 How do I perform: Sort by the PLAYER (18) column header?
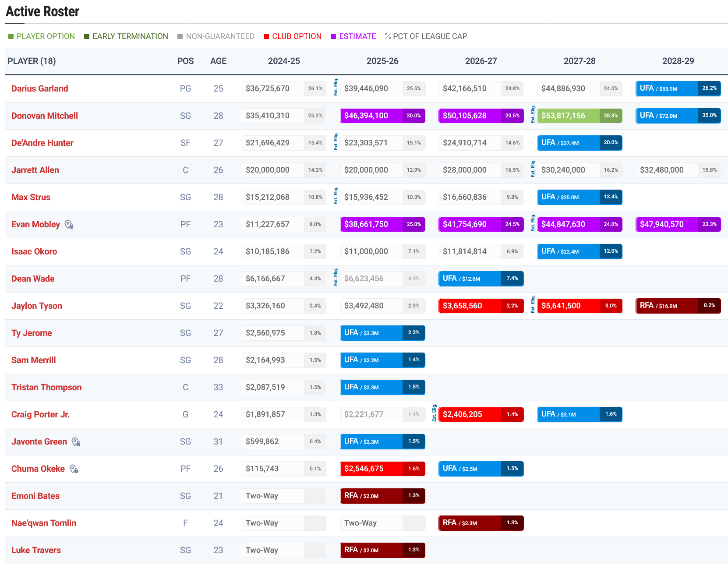click(32, 61)
